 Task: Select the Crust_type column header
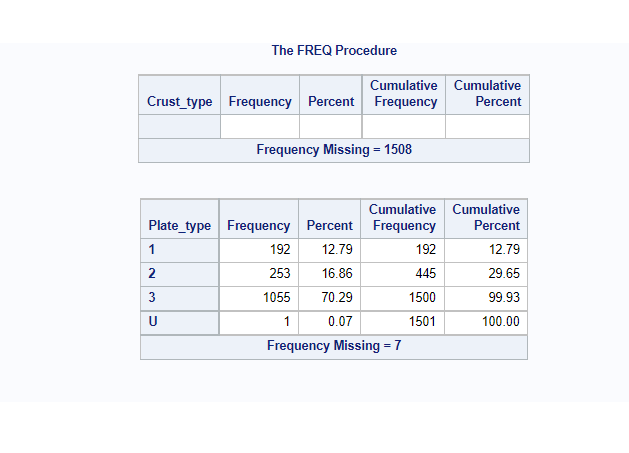179,102
